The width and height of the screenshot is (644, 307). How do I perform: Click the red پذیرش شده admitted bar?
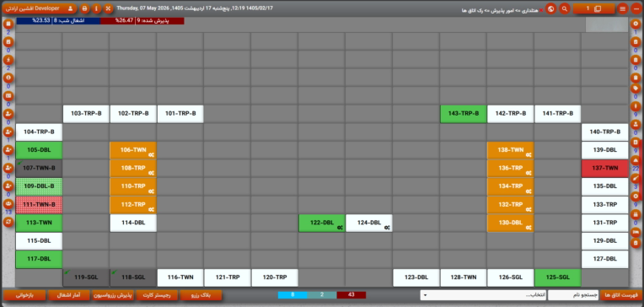(142, 20)
